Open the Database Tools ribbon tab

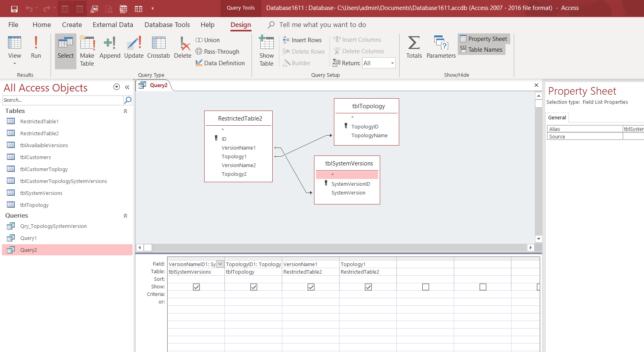[x=167, y=25]
